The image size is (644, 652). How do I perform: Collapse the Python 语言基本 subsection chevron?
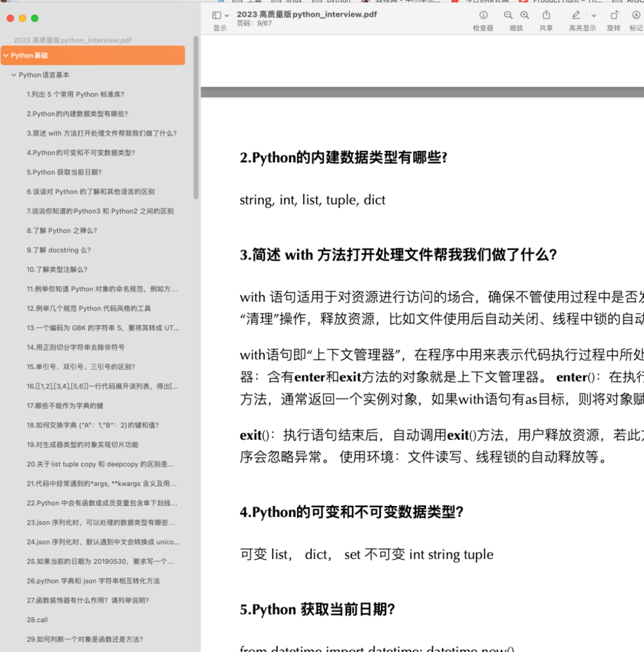(14, 75)
